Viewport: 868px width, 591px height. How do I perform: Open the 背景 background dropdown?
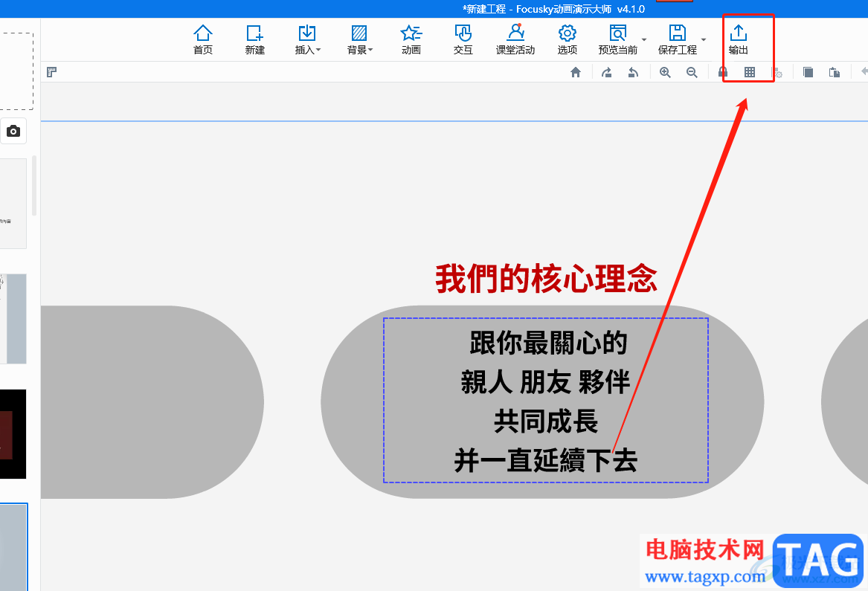359,39
